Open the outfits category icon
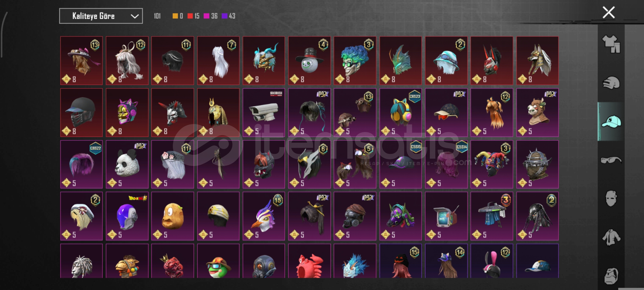 click(611, 44)
